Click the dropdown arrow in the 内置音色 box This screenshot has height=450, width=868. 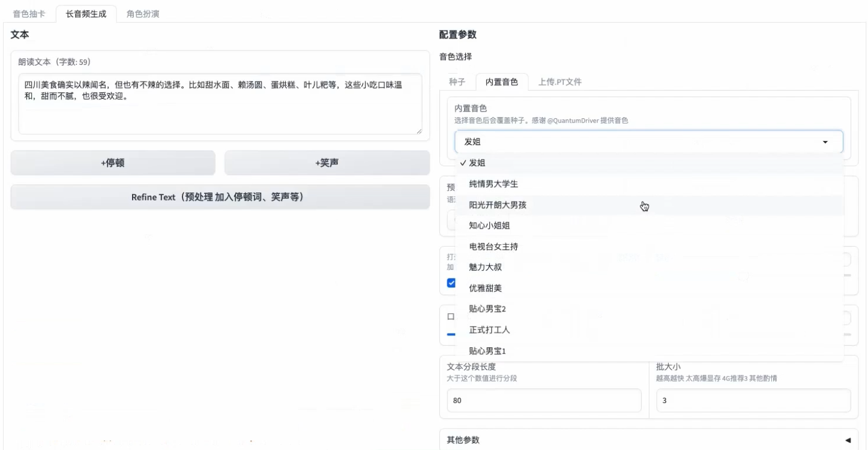825,142
